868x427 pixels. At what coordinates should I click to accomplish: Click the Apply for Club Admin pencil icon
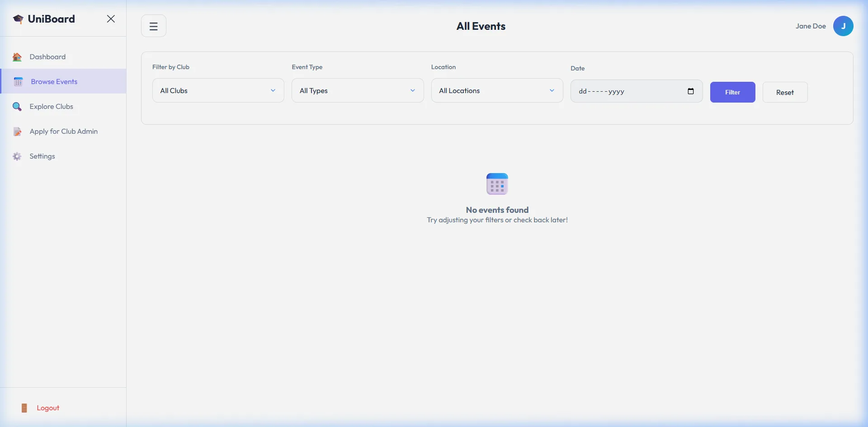pos(17,131)
